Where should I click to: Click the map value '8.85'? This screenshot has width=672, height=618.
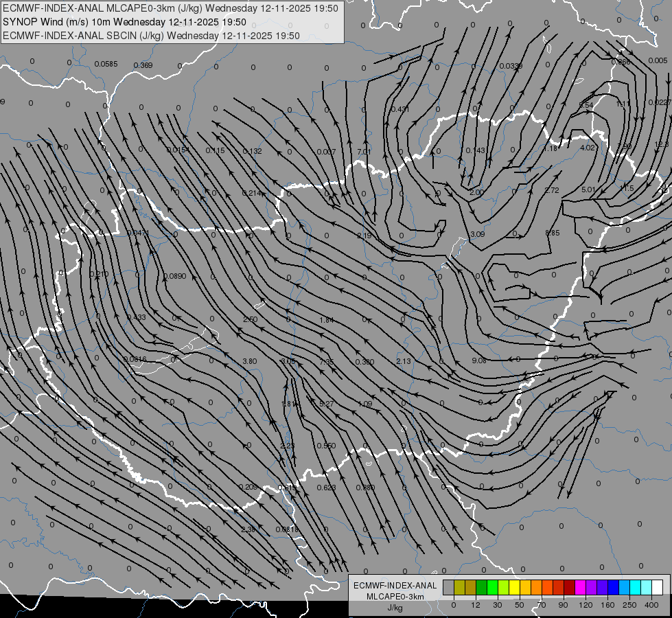(553, 233)
